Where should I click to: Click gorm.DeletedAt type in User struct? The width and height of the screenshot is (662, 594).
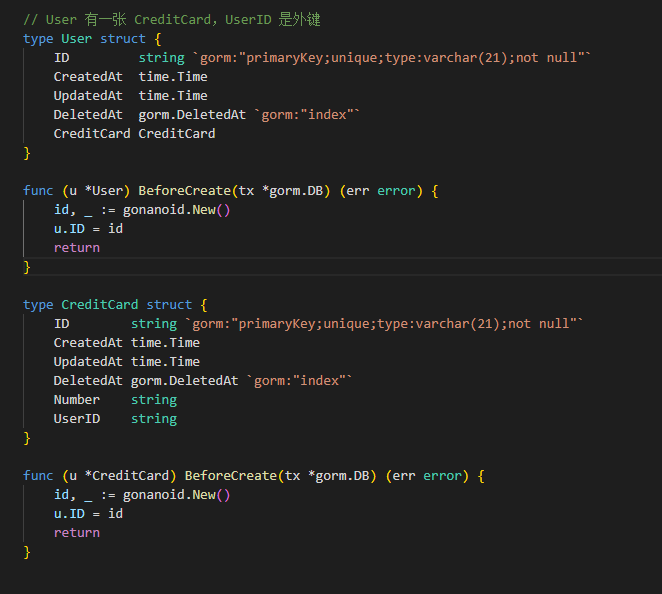tap(192, 115)
